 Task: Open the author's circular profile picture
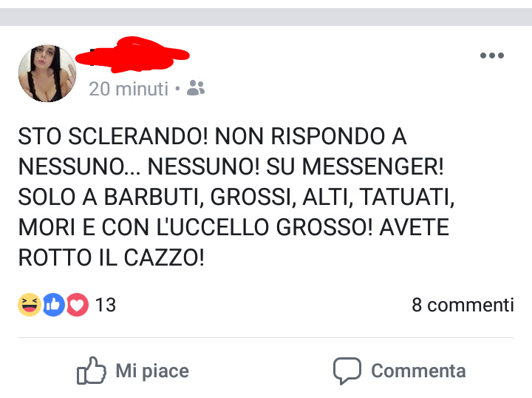47,73
